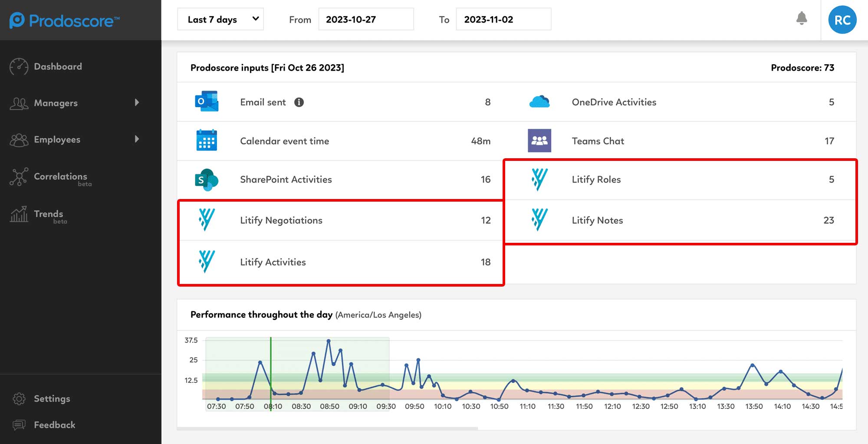Click the Litify Roles label
The height and width of the screenshot is (444, 868).
tap(596, 180)
